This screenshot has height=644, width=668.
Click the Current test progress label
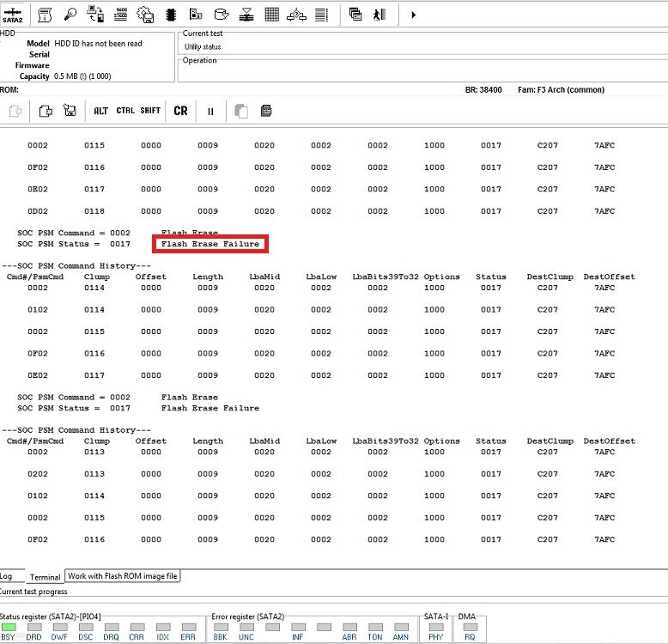(33, 592)
